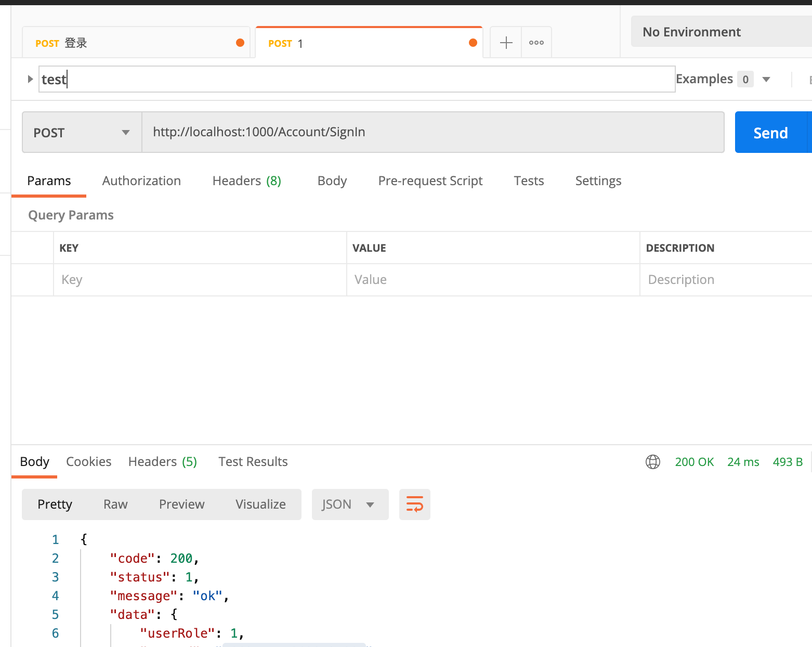The height and width of the screenshot is (647, 812).
Task: Select the response Body tab
Action: pyautogui.click(x=34, y=462)
